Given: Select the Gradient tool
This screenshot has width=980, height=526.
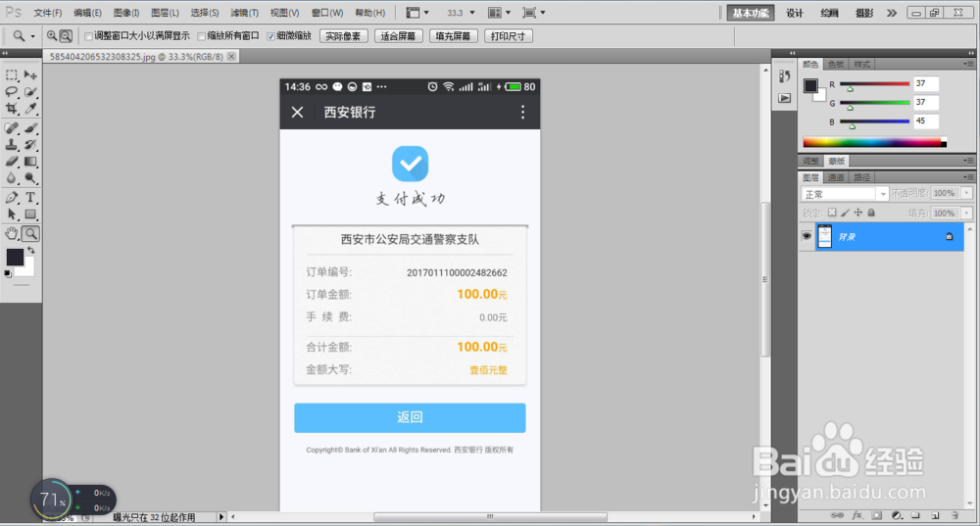Looking at the screenshot, I should click(30, 162).
